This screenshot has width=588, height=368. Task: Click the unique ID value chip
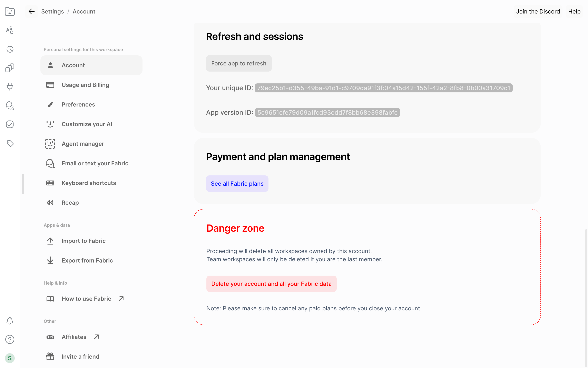384,88
